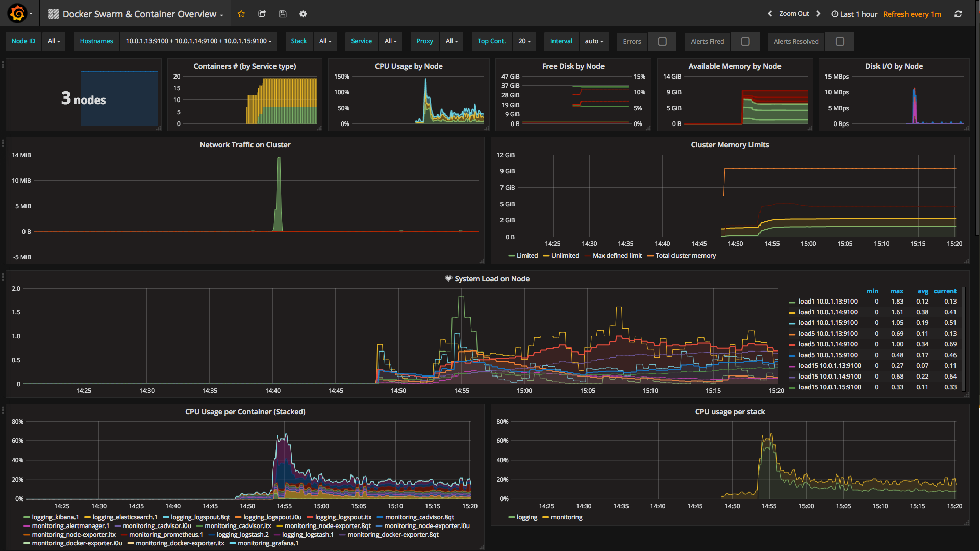Open the Grafana logo main menu
980x551 pixels.
click(x=17, y=14)
